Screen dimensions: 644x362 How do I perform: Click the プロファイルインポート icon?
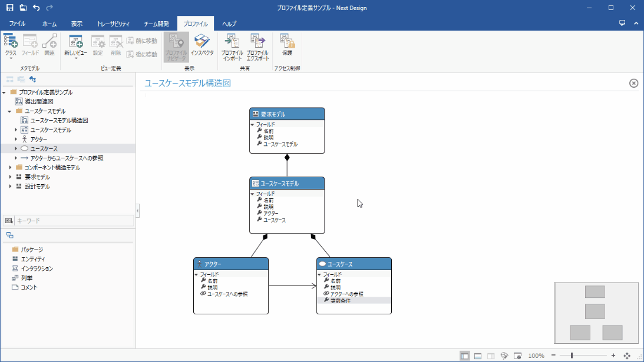[232, 42]
